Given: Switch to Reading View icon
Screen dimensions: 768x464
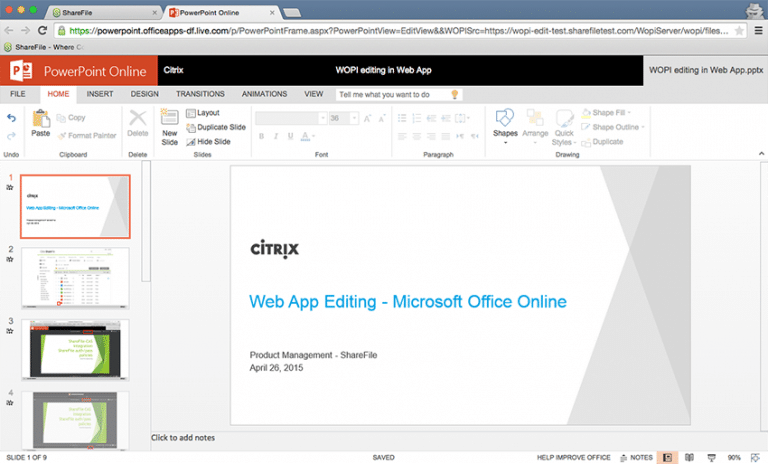Looking at the screenshot, I should click(x=690, y=458).
